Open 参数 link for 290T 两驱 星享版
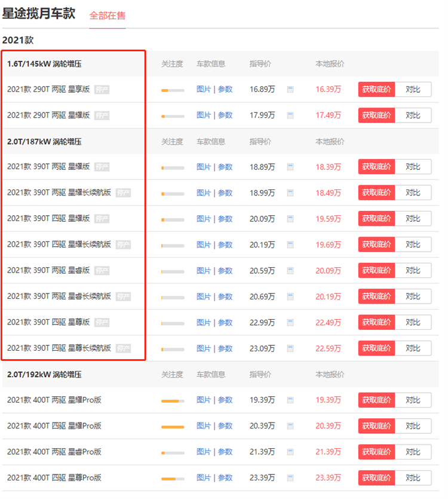This screenshot has height=499, width=448. (x=225, y=90)
